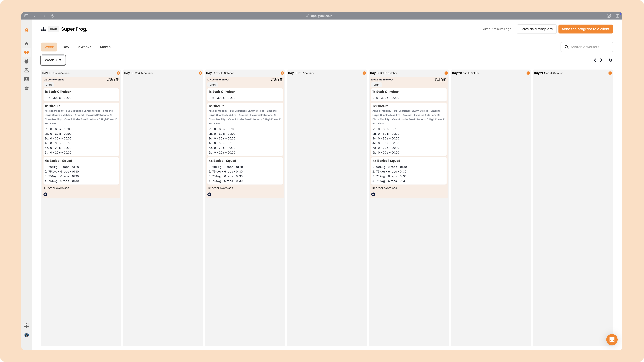The image size is (644, 362).
Task: Add a workout to Day 15
Action: (x=118, y=73)
